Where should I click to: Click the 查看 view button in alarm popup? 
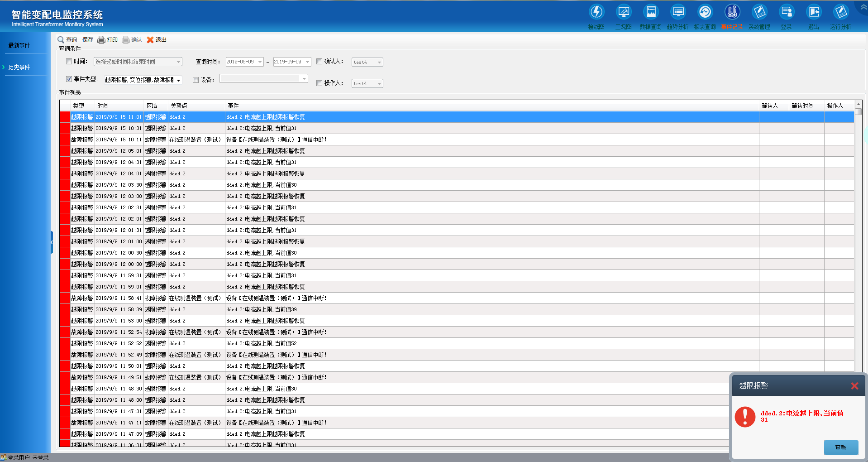click(841, 448)
